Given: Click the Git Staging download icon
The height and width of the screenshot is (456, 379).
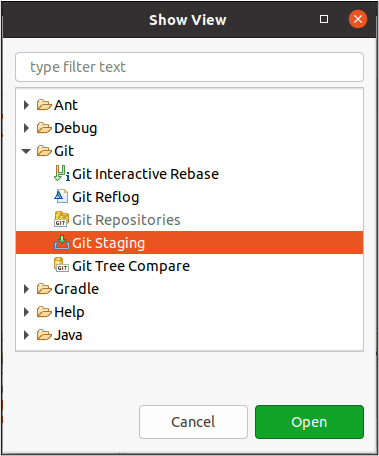Looking at the screenshot, I should (62, 243).
